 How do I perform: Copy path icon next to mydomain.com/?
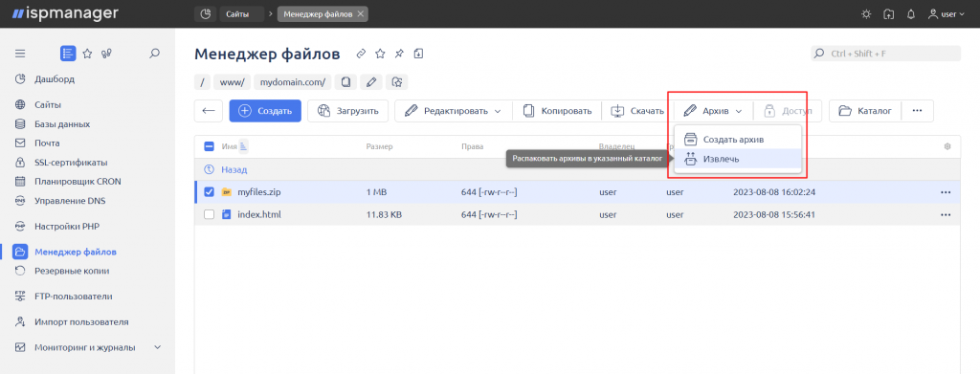[x=345, y=82]
